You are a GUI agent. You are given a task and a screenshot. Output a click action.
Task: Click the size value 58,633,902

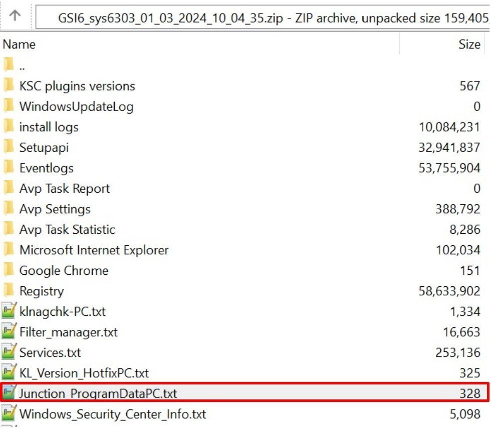pos(449,291)
